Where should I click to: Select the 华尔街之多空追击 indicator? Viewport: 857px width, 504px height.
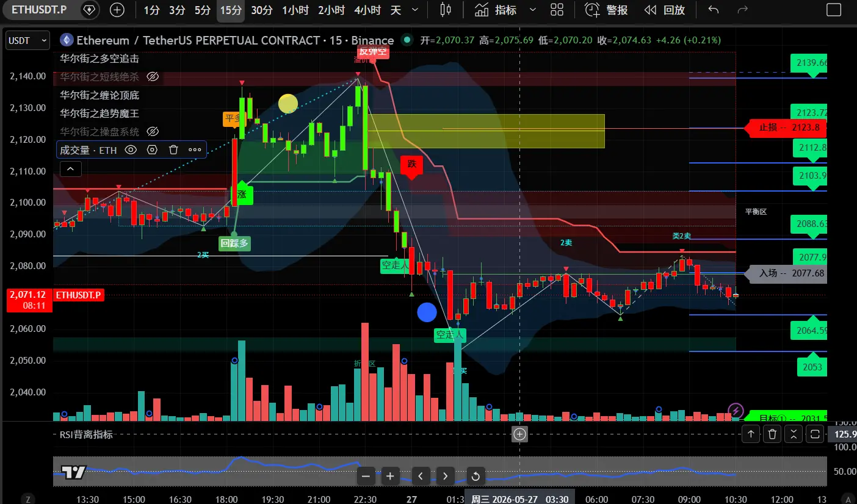pyautogui.click(x=99, y=59)
